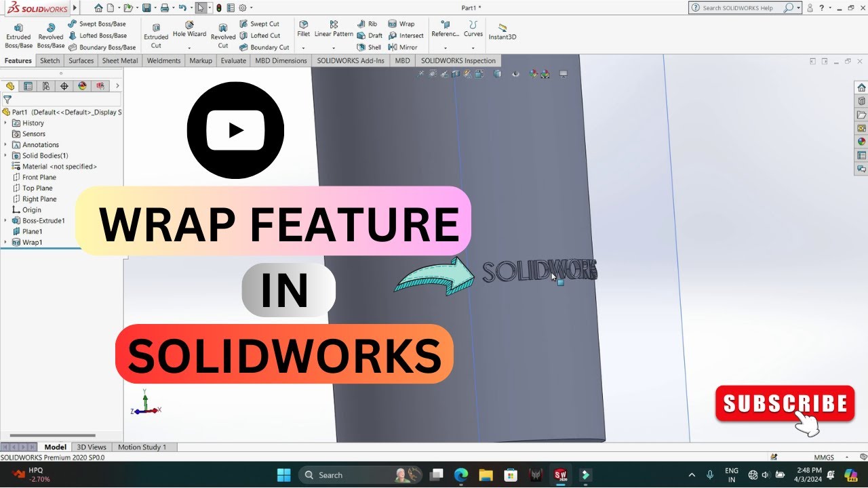
Task: Select Front Plane in the tree
Action: point(39,177)
